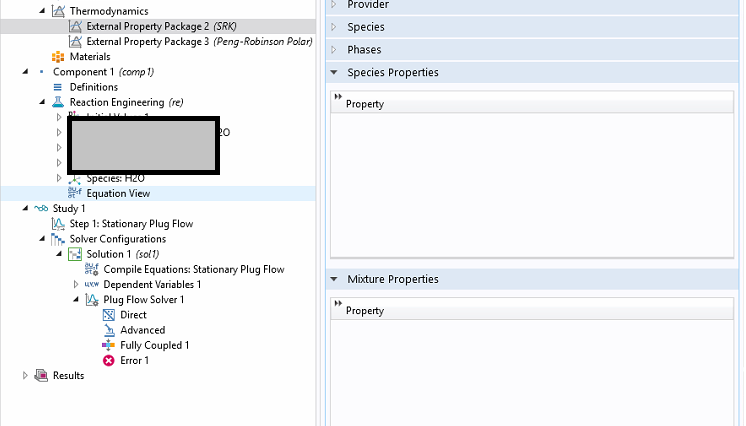Screen dimensions: 746x426
Task: Collapse the Thermodynamics tree node
Action: (x=43, y=11)
